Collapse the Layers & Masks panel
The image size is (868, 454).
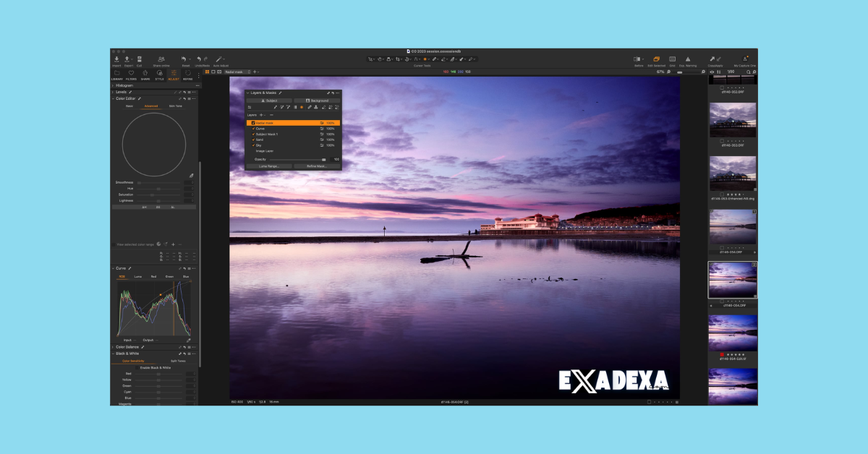247,93
